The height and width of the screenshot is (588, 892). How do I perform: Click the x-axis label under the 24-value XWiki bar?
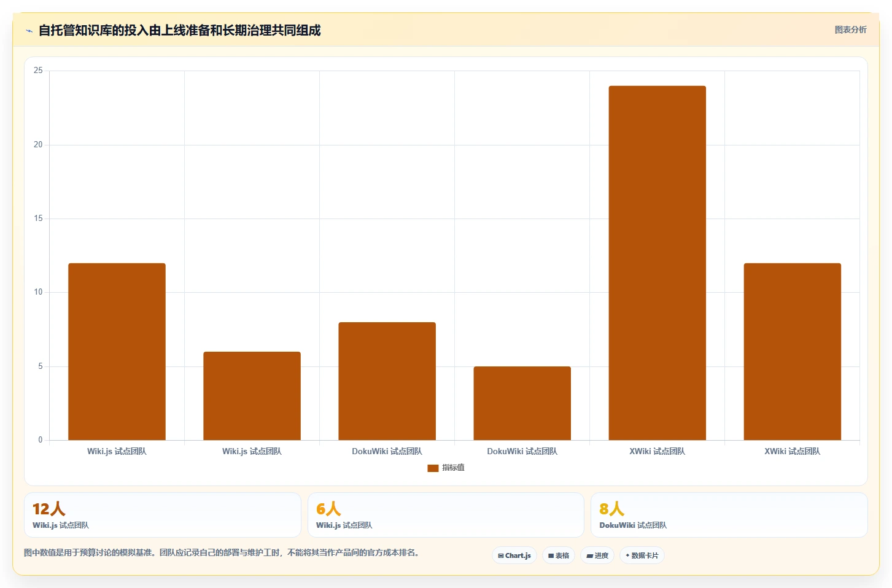tap(657, 451)
